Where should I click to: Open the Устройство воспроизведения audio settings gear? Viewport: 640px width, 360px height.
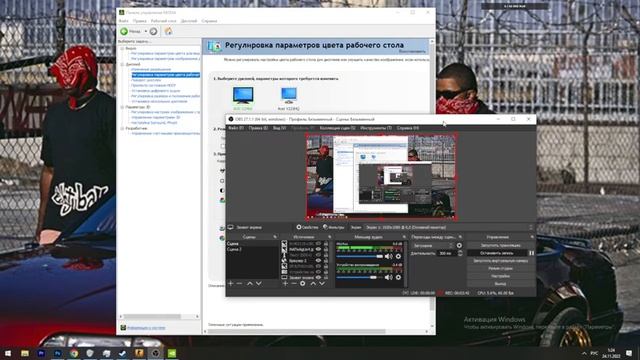pos(398,278)
